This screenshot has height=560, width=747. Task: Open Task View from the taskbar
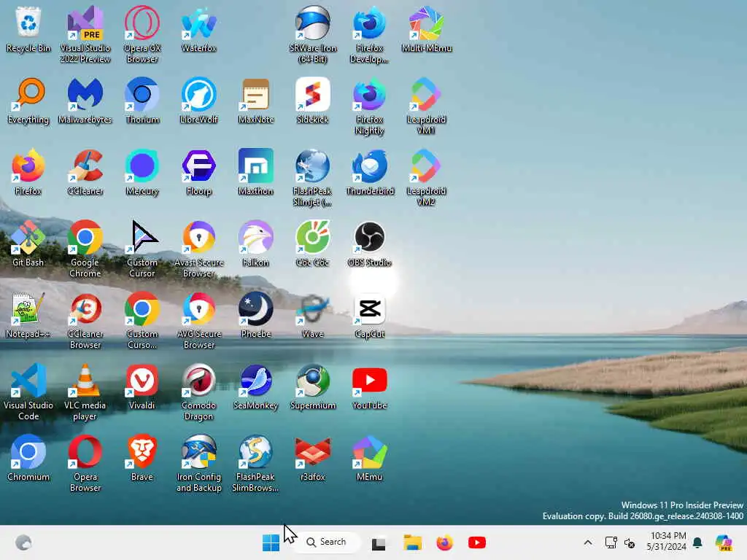379,542
